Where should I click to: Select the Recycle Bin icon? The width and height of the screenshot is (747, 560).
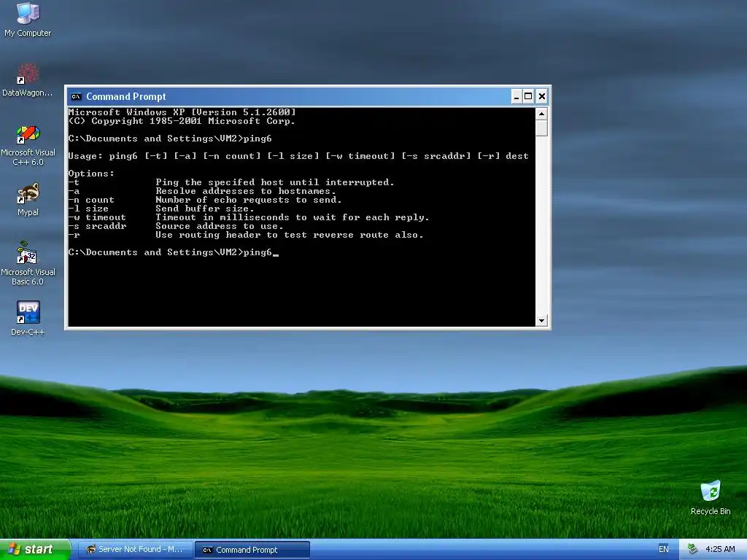point(711,497)
